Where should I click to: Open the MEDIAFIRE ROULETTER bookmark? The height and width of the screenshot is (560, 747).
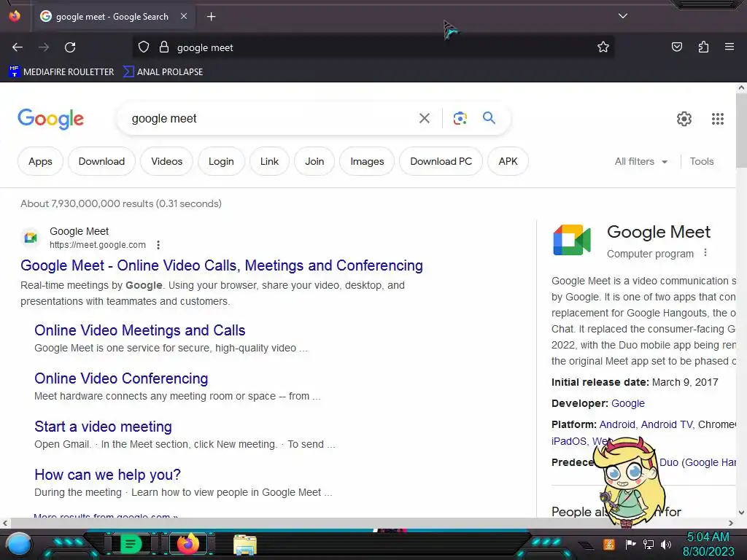point(61,72)
